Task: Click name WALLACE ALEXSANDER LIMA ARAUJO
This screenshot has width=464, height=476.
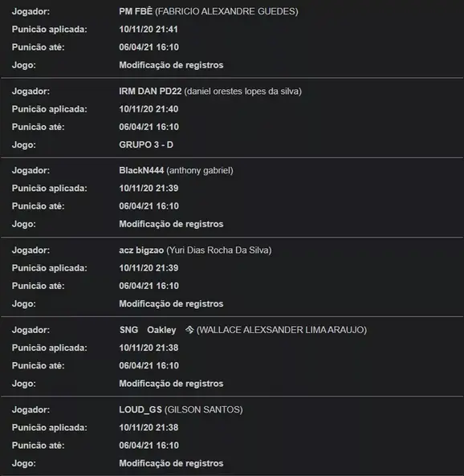Action: coord(282,330)
